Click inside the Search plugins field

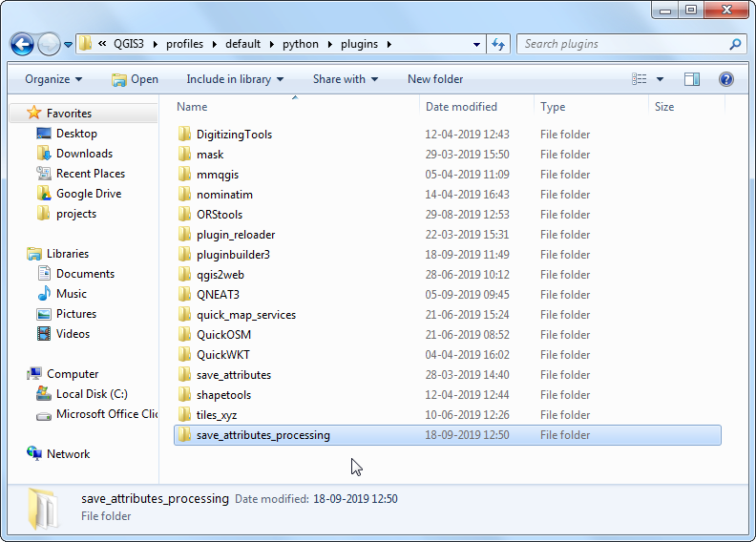pyautogui.click(x=620, y=44)
